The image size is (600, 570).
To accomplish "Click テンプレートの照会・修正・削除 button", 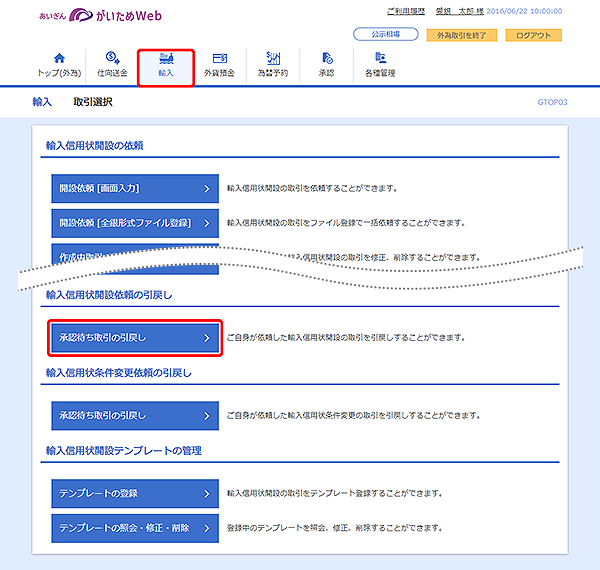I will [x=135, y=528].
